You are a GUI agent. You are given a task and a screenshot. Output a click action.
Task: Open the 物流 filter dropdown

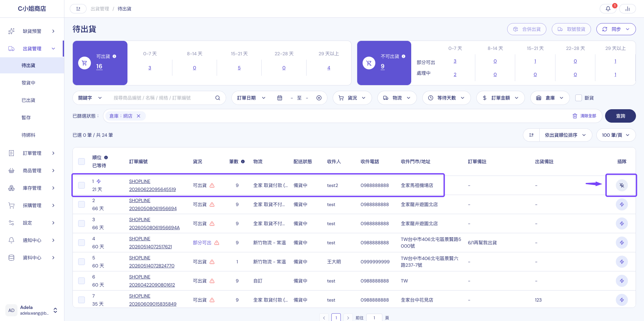coord(397,98)
